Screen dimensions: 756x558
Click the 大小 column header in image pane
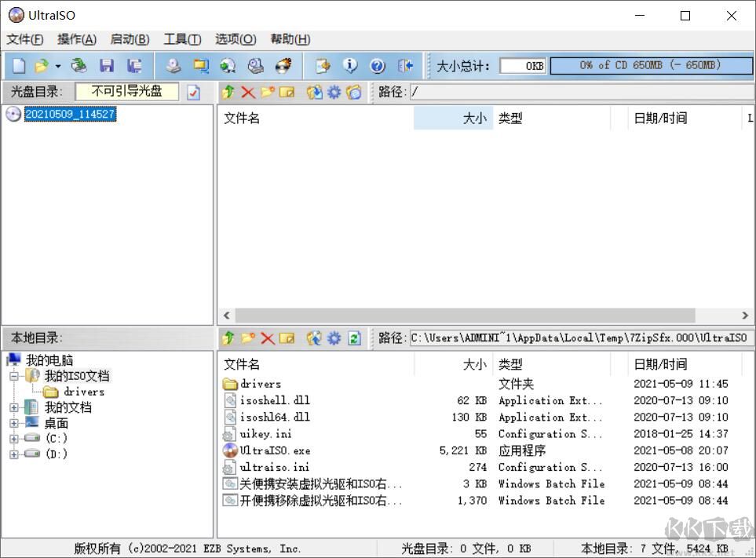453,119
